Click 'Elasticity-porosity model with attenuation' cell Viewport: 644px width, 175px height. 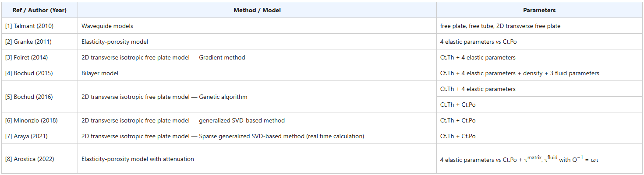point(257,159)
